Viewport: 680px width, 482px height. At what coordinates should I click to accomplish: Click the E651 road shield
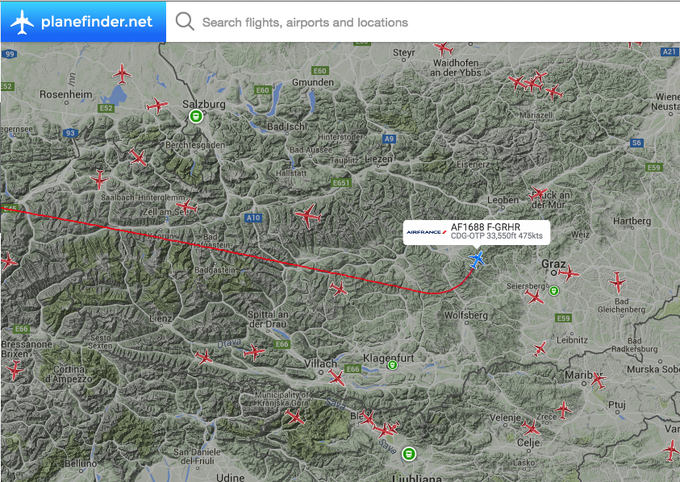341,183
